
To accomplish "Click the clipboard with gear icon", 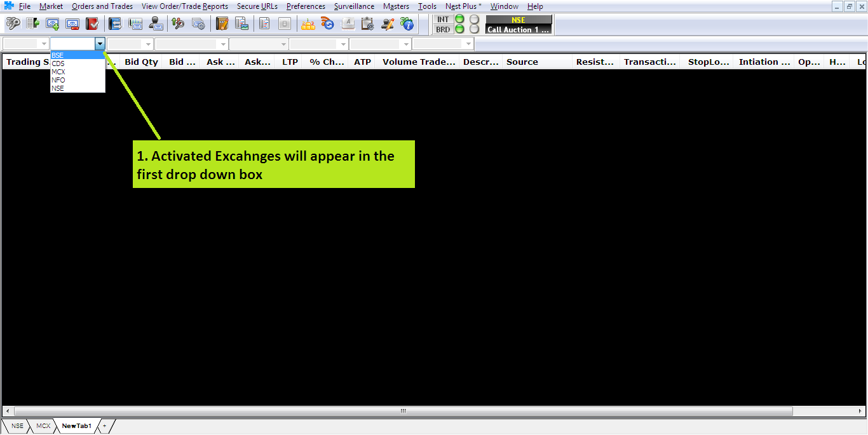I will (x=367, y=24).
